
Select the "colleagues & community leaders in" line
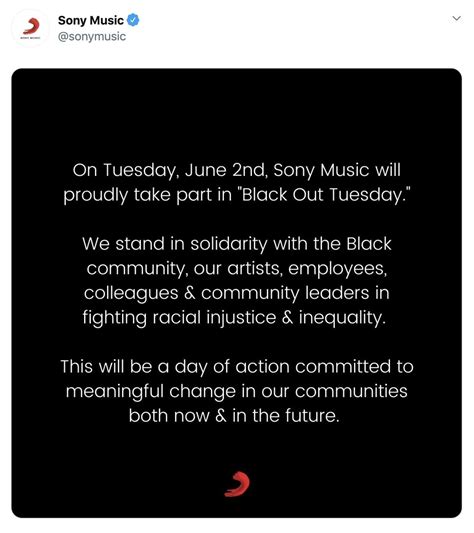tap(237, 293)
